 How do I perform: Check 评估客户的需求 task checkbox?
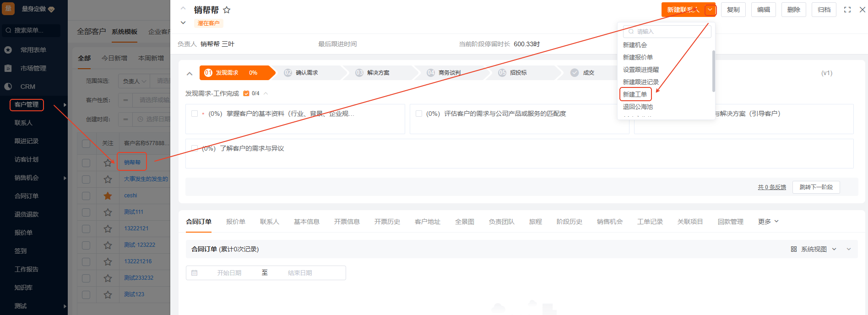[419, 114]
